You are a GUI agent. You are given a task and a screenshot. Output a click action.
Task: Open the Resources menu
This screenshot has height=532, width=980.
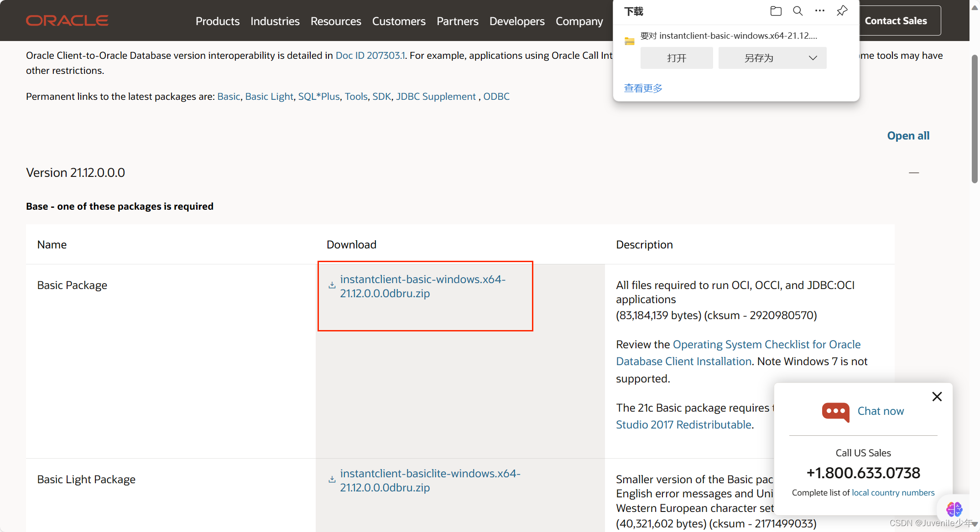click(x=336, y=21)
